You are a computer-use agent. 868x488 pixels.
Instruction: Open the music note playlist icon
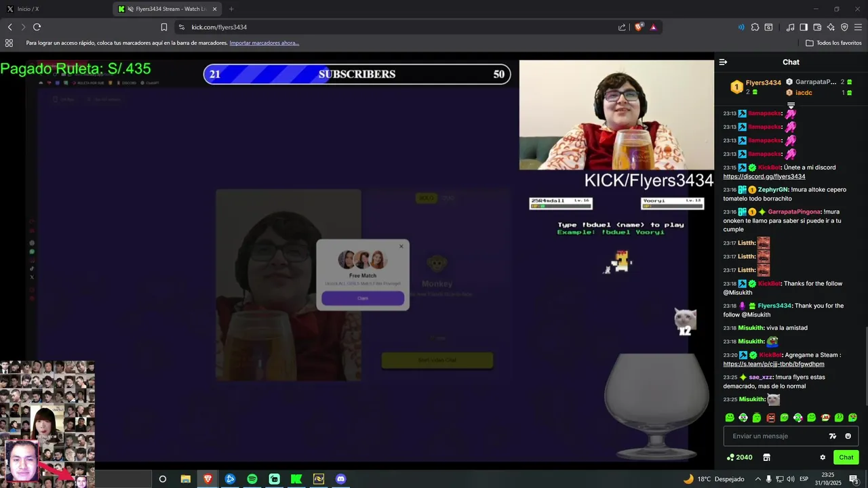(790, 27)
